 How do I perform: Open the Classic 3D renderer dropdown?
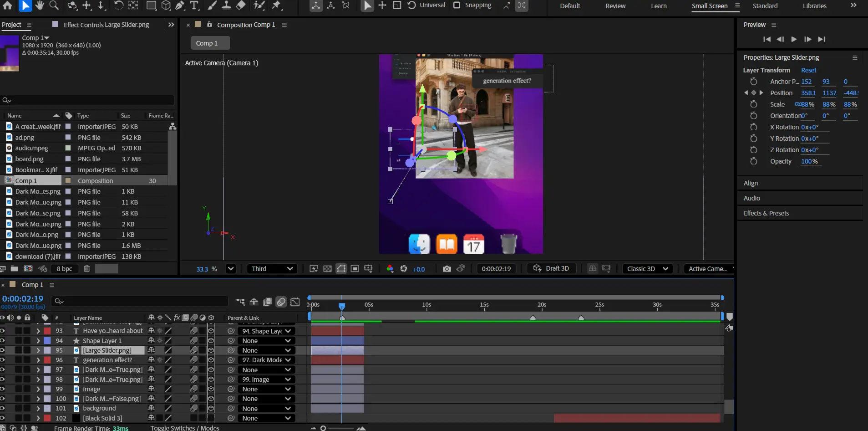(x=647, y=269)
